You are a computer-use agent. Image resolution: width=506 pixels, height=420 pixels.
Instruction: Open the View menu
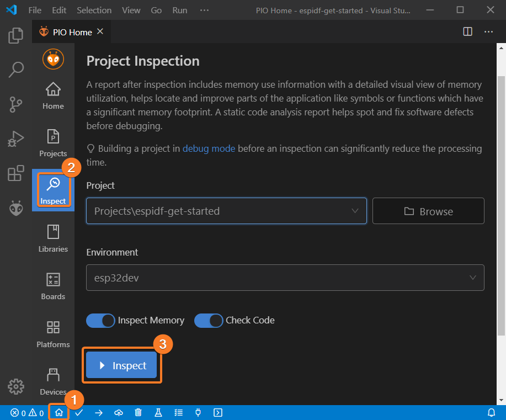coord(131,10)
